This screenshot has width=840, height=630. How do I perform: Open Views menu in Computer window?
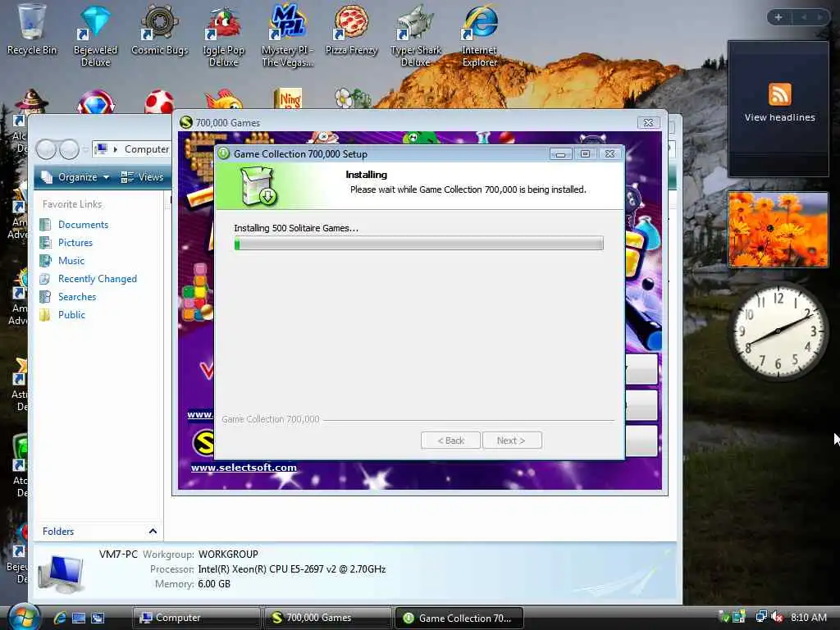click(x=142, y=177)
